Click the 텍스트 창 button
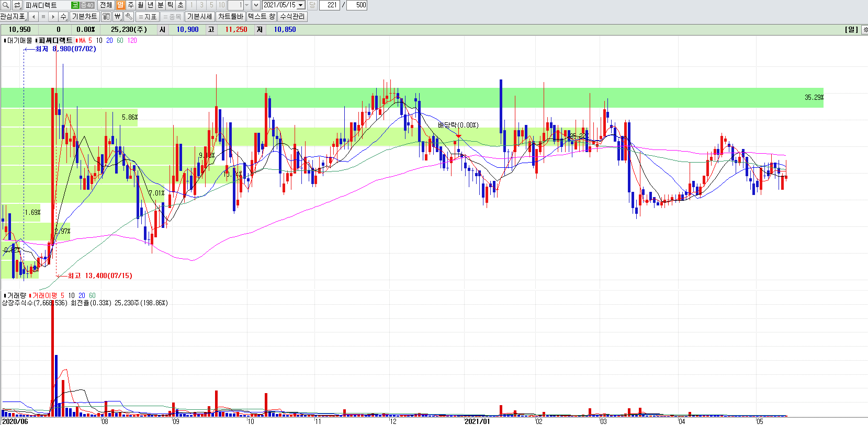 point(262,17)
